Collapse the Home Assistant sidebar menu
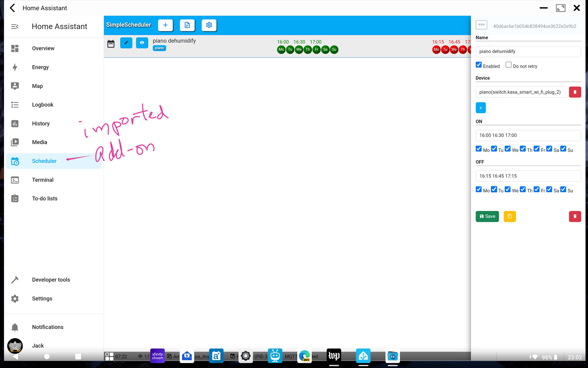The width and height of the screenshot is (588, 368). 15,26
